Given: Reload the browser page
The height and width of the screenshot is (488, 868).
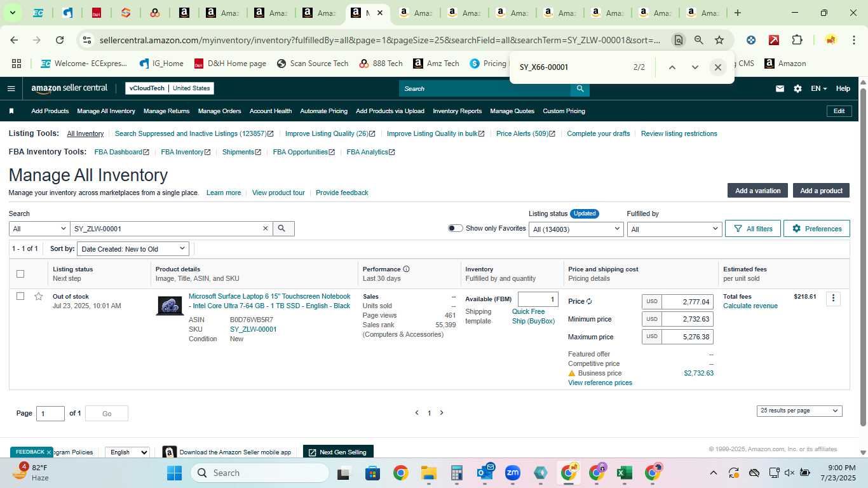Looking at the screenshot, I should (60, 40).
